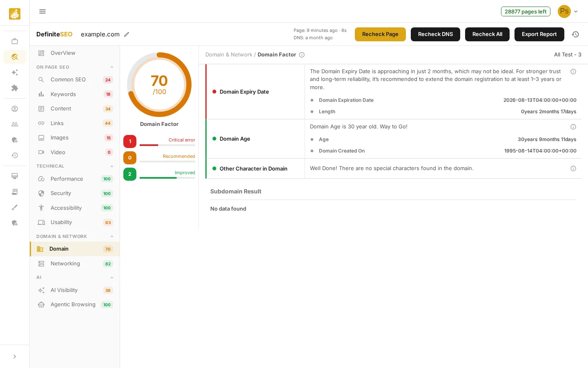Click the Domain & Network breadcrumb link
Image resolution: width=588 pixels, height=368 pixels.
[229, 55]
